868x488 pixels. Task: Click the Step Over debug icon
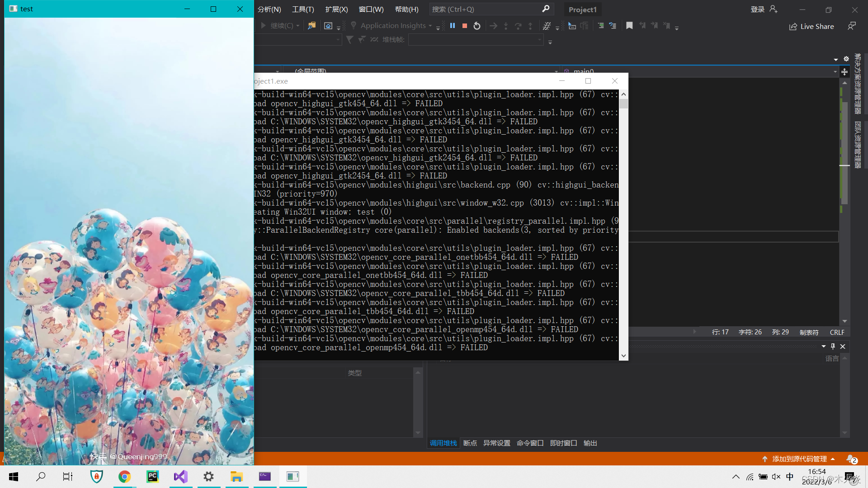click(x=518, y=26)
